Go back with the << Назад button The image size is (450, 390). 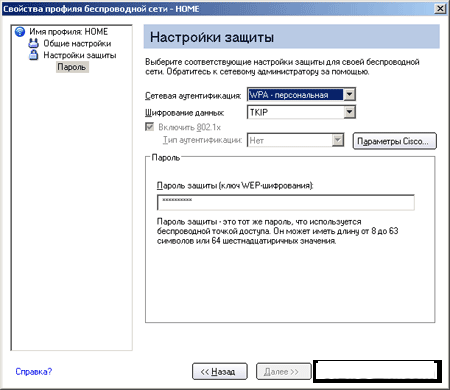pyautogui.click(x=220, y=371)
